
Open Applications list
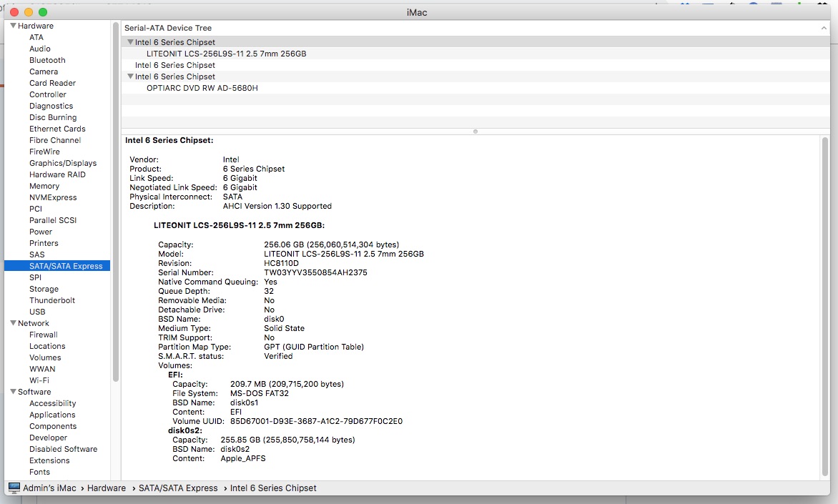52,415
